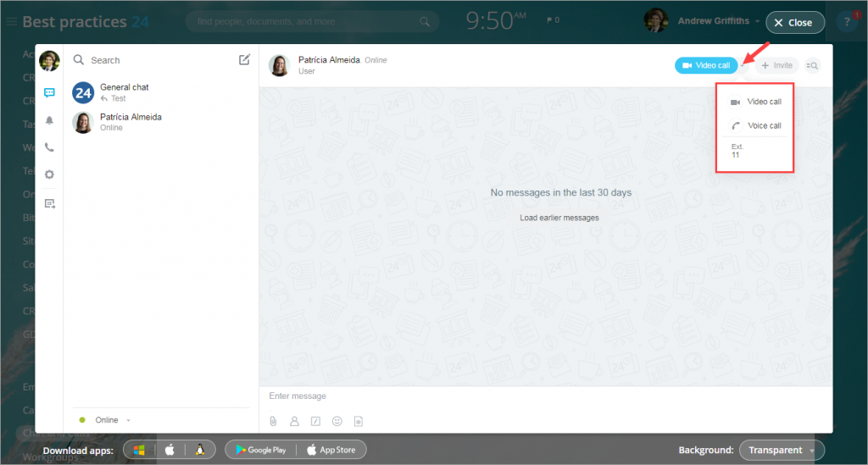Click the mention user icon below message box
Image resolution: width=868 pixels, height=465 pixels.
pos(294,421)
